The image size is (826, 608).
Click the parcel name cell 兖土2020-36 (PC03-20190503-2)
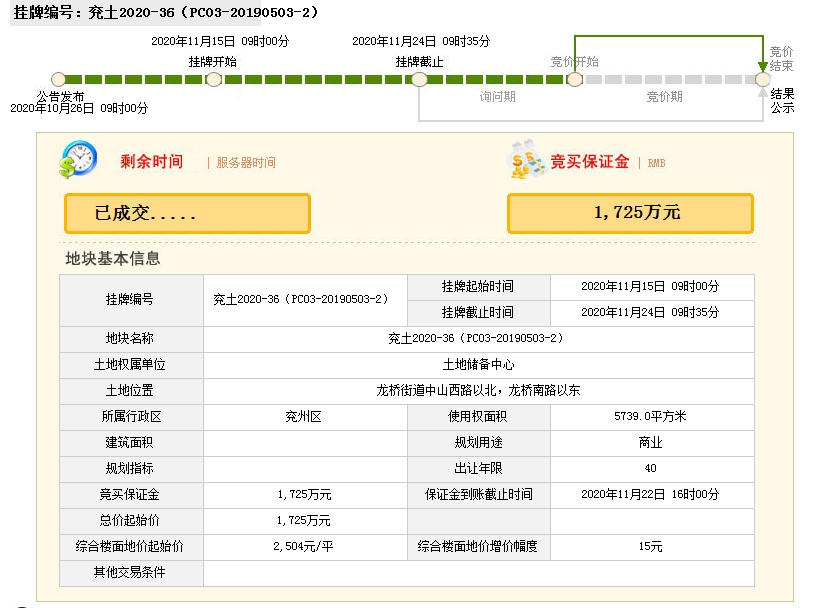(475, 338)
